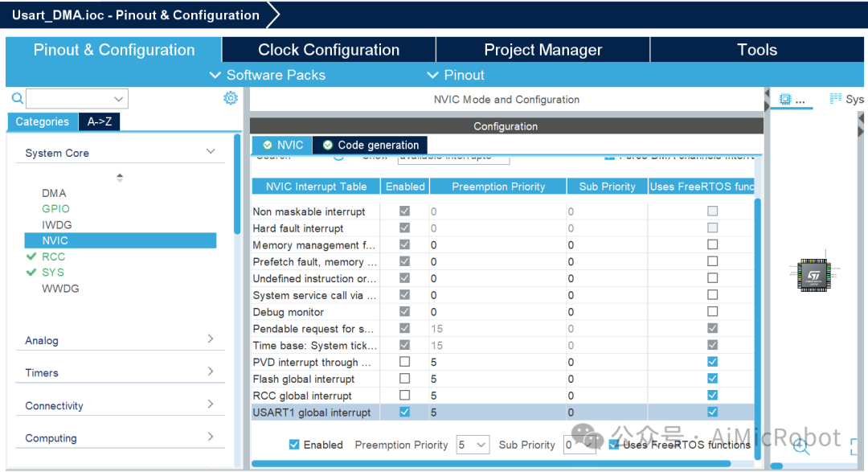The height and width of the screenshot is (472, 868).
Task: Toggle FreeRTOS functions checkbox for RCC interrupt
Action: pyautogui.click(x=712, y=395)
